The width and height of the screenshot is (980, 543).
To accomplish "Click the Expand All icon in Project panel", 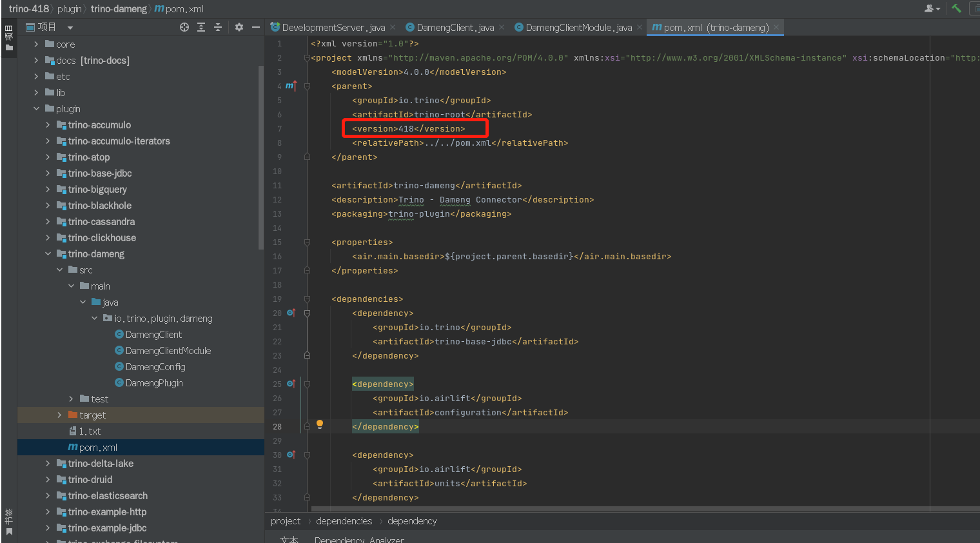I will click(201, 27).
